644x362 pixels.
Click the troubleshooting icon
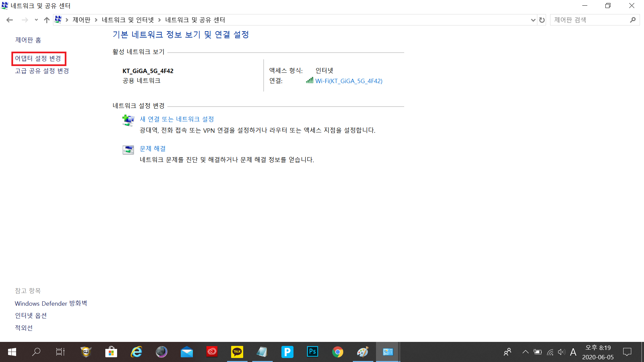(128, 150)
